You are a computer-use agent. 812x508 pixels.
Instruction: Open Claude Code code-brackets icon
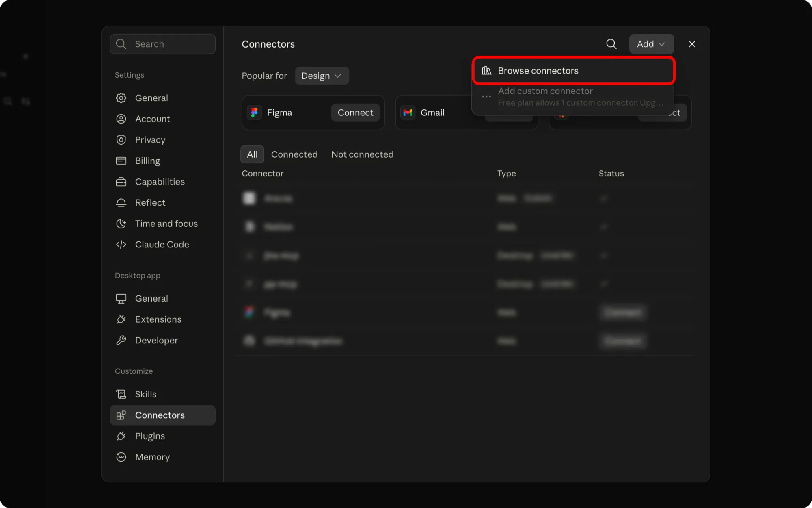(x=121, y=244)
